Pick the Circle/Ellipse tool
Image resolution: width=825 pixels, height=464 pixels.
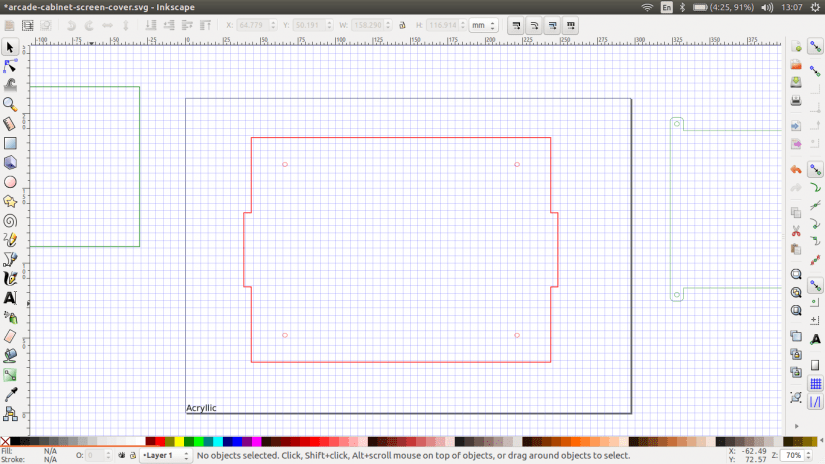(x=10, y=182)
